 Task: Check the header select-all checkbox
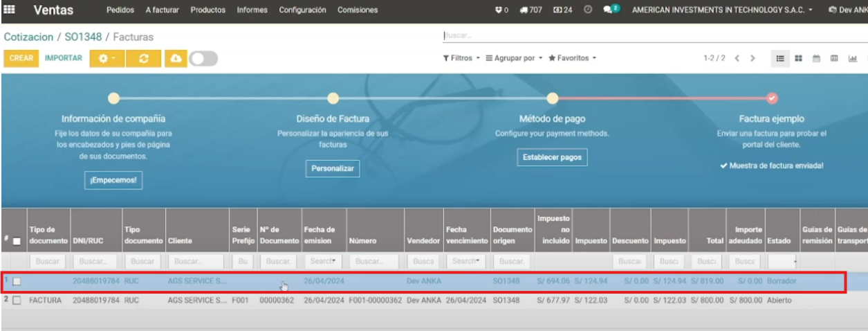(x=17, y=241)
